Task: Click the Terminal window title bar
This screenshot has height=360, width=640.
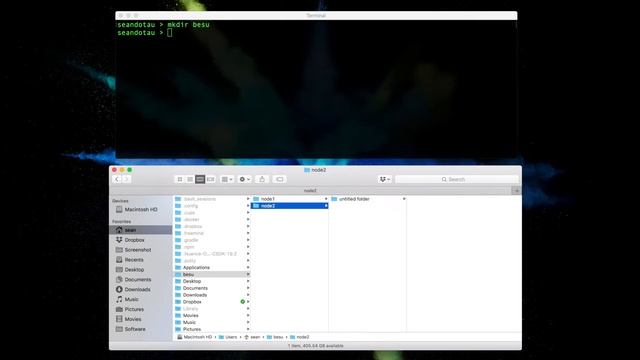Action: pyautogui.click(x=316, y=16)
